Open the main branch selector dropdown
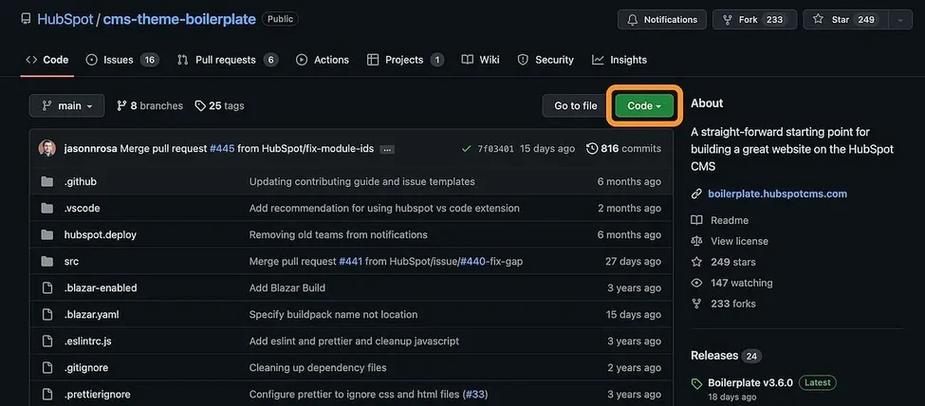The image size is (925, 406). click(67, 106)
